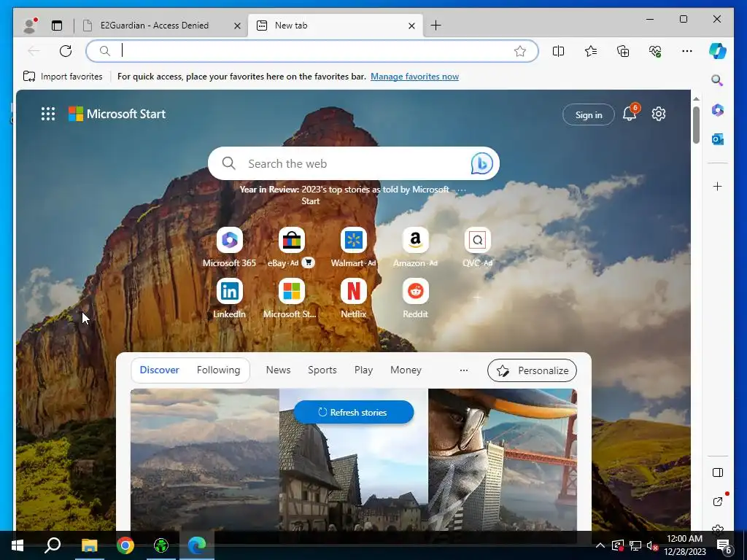Open Settings and more ellipsis menu
Screen dimensions: 747x560
click(687, 51)
